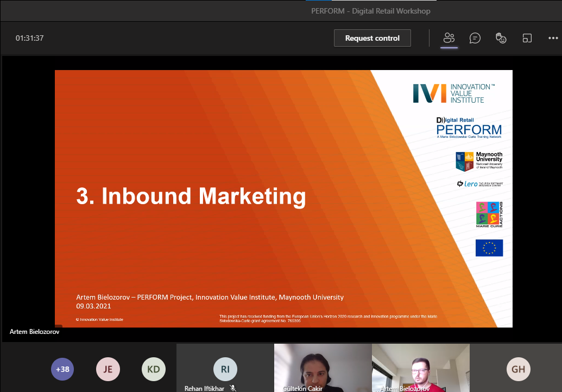The width and height of the screenshot is (562, 392).
Task: Select the JE participant avatar
Action: [x=108, y=369]
